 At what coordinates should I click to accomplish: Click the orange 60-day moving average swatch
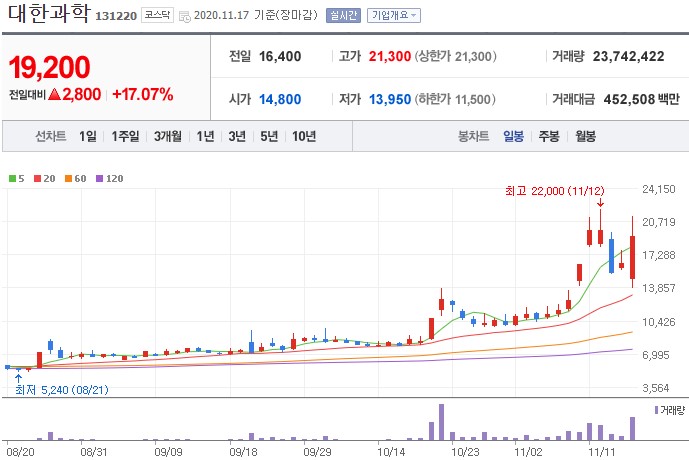click(68, 178)
